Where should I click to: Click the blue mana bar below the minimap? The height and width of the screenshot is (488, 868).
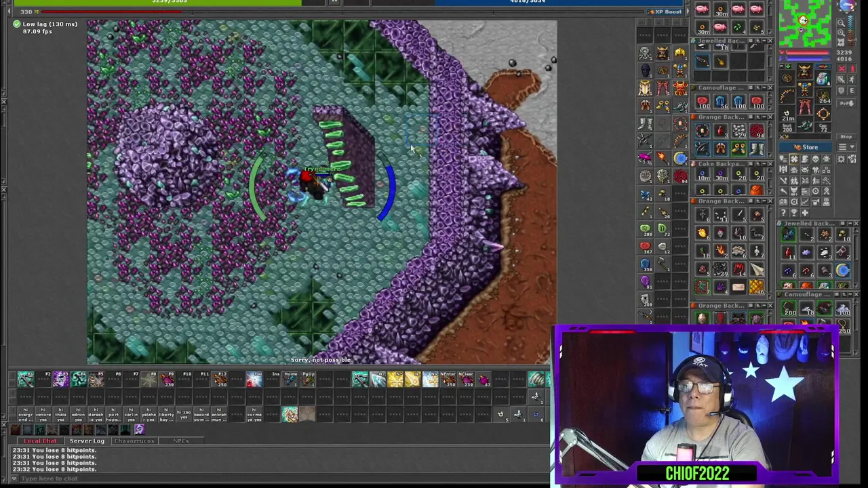[807, 59]
